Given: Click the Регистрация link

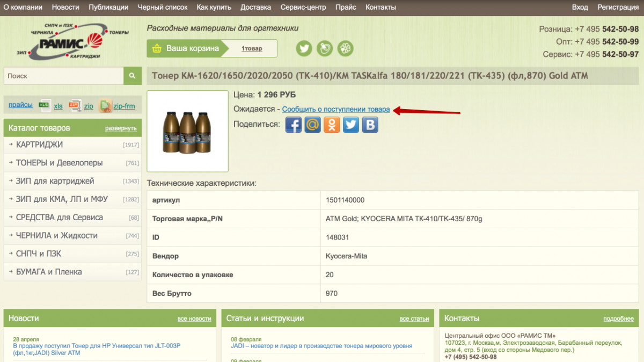Looking at the screenshot, I should click(x=618, y=7).
